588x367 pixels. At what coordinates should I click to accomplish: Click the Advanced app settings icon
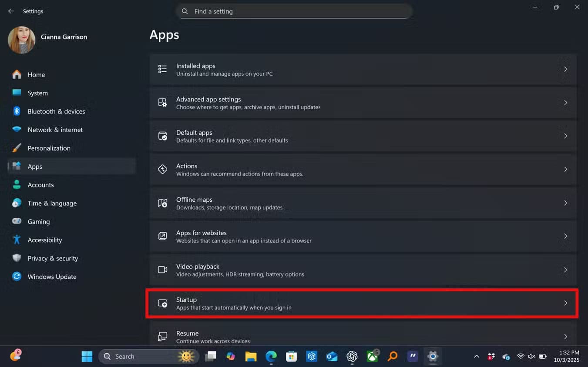pyautogui.click(x=162, y=103)
